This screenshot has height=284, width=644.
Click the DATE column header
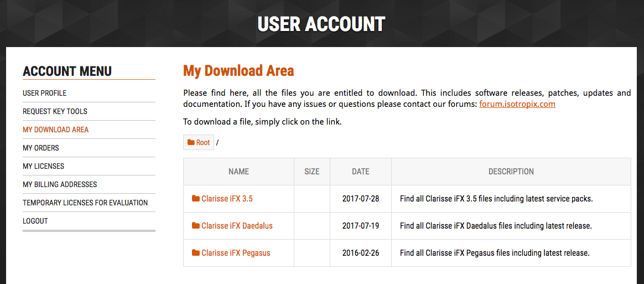coord(361,172)
